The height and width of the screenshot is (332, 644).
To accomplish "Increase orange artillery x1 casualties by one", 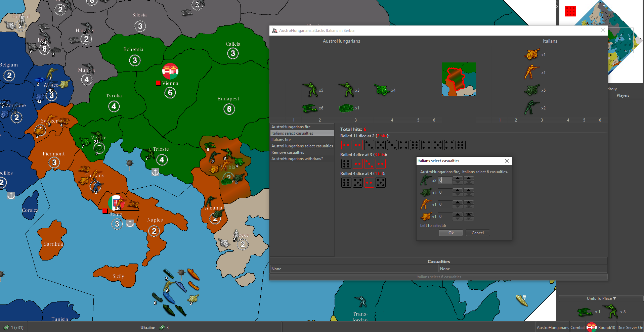I will pyautogui.click(x=458, y=215).
